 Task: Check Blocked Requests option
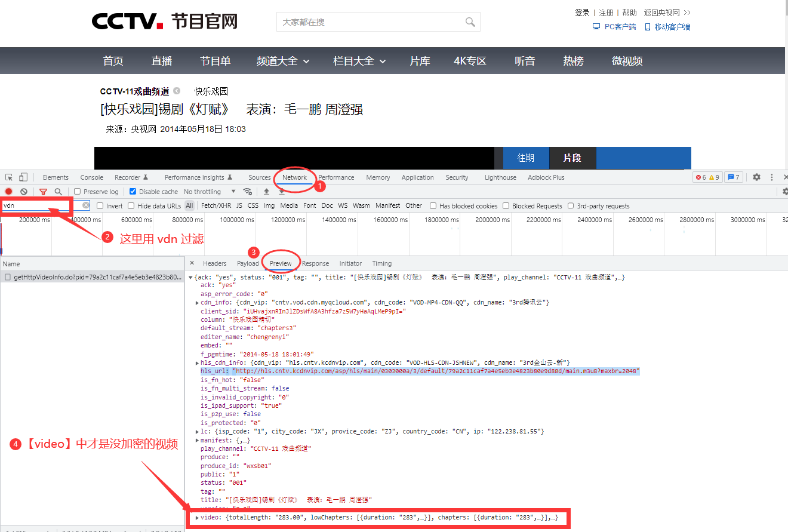(x=506, y=206)
